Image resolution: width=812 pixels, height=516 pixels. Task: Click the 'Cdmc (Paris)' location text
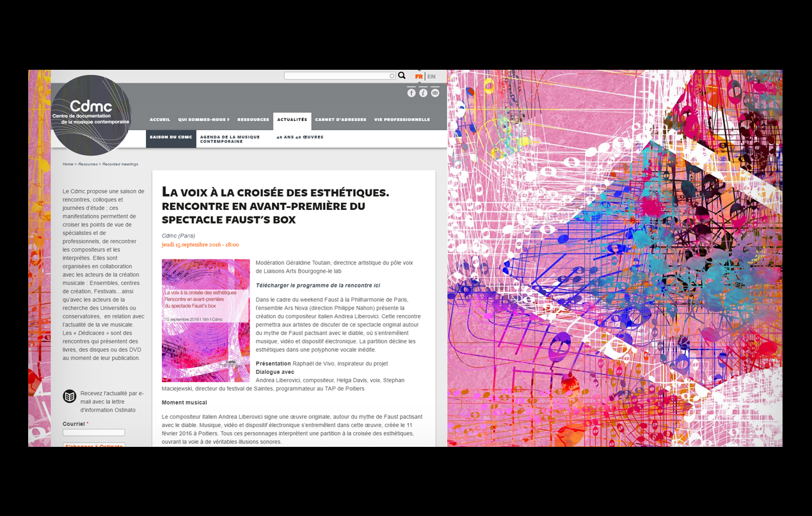(179, 236)
